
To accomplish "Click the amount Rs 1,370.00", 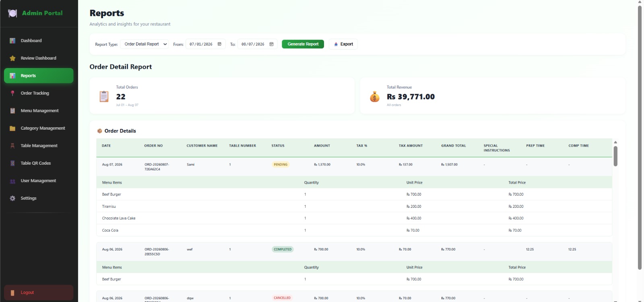I will [x=322, y=165].
